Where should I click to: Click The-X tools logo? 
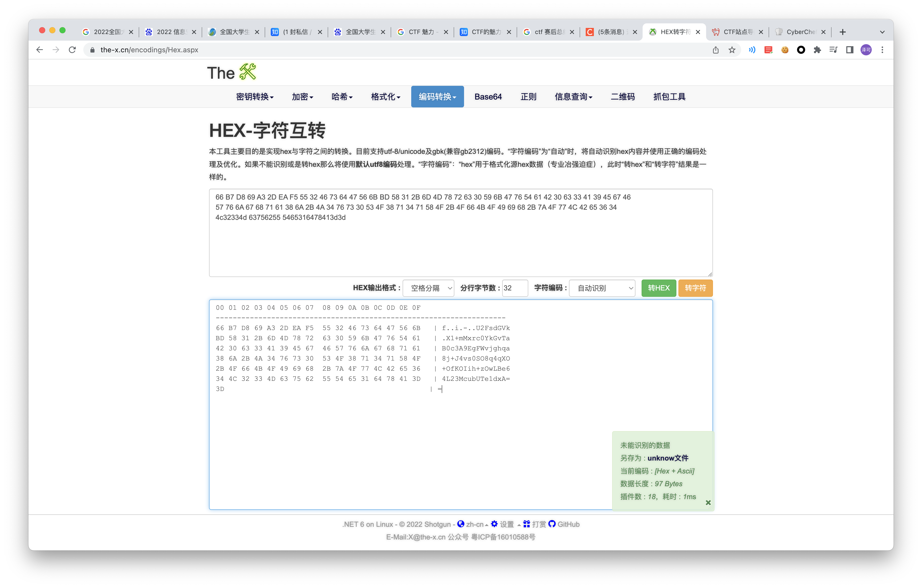232,72
